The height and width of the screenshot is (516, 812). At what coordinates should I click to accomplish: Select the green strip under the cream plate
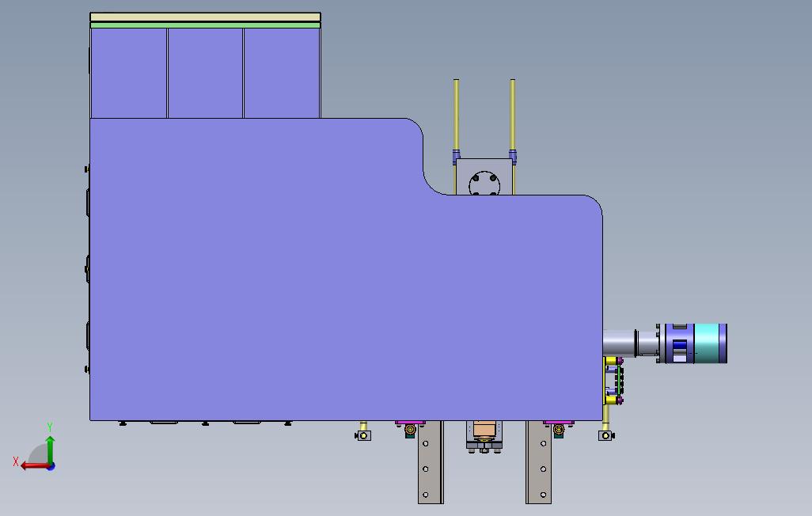click(x=205, y=25)
